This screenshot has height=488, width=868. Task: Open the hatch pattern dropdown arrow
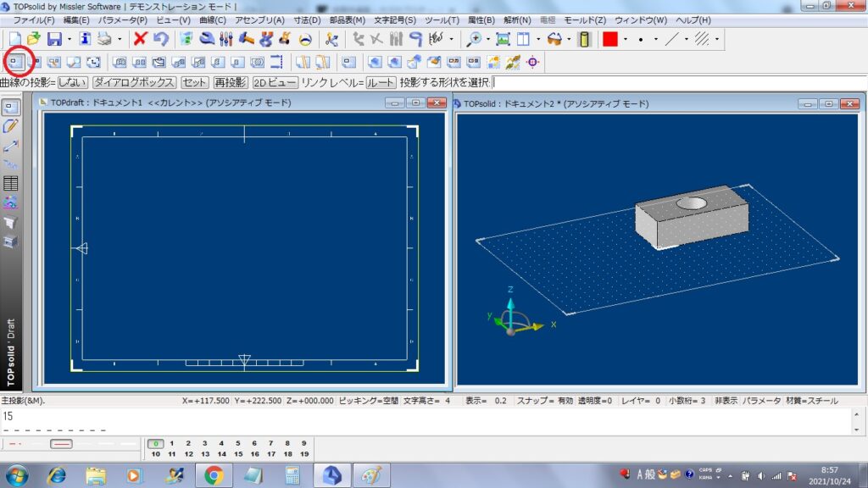point(717,39)
